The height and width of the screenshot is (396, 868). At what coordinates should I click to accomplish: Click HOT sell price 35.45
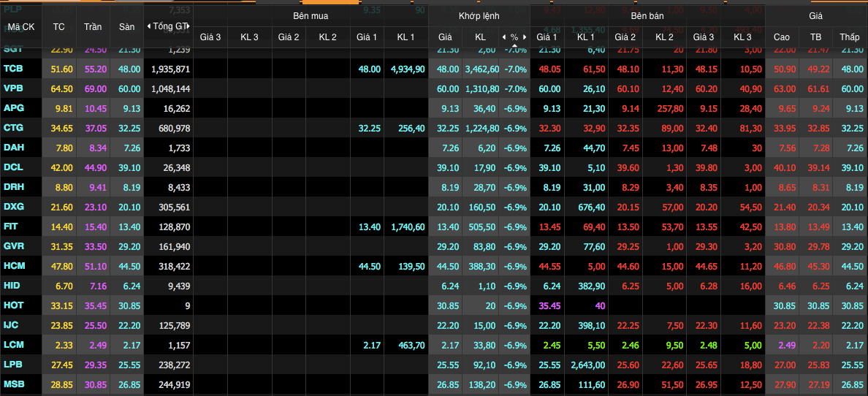tap(547, 305)
